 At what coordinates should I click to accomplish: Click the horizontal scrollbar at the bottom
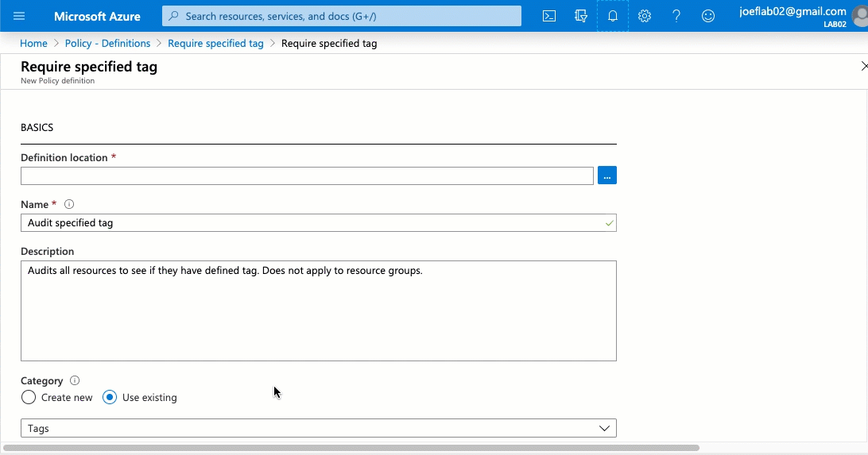pyautogui.click(x=350, y=448)
